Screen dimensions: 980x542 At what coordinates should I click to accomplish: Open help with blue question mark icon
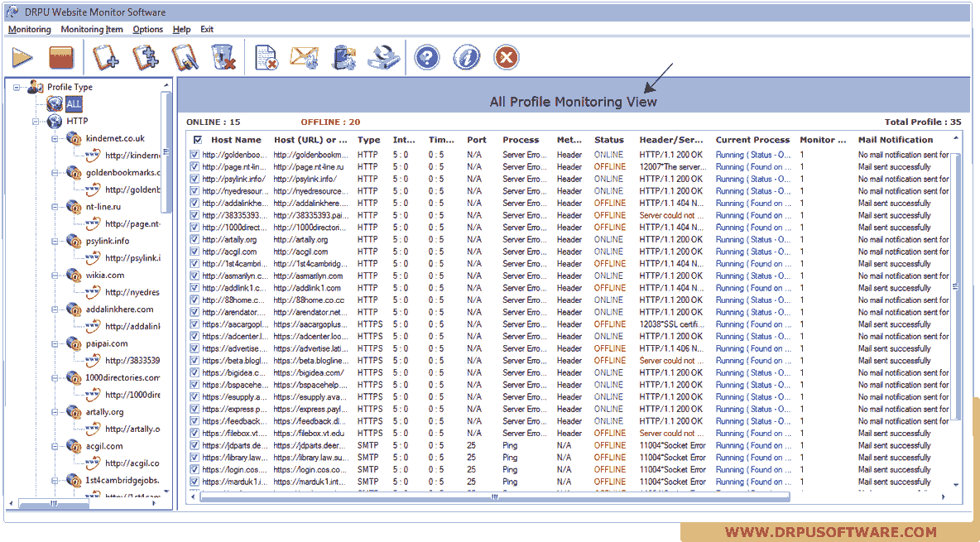(x=427, y=58)
